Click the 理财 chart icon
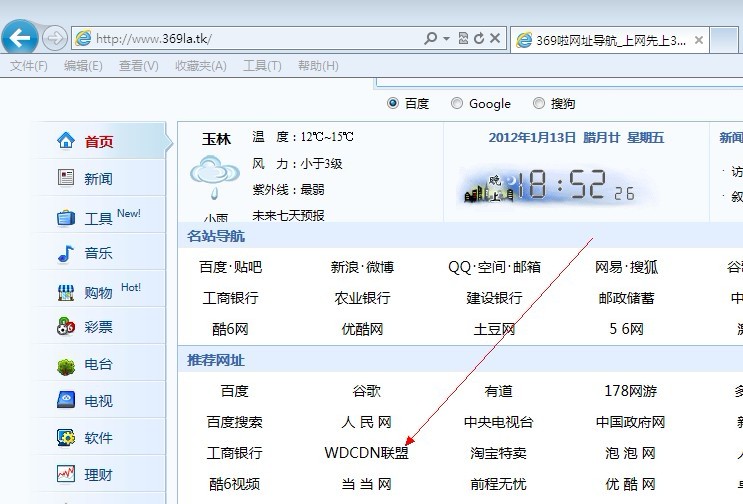743x504 pixels. (x=66, y=474)
